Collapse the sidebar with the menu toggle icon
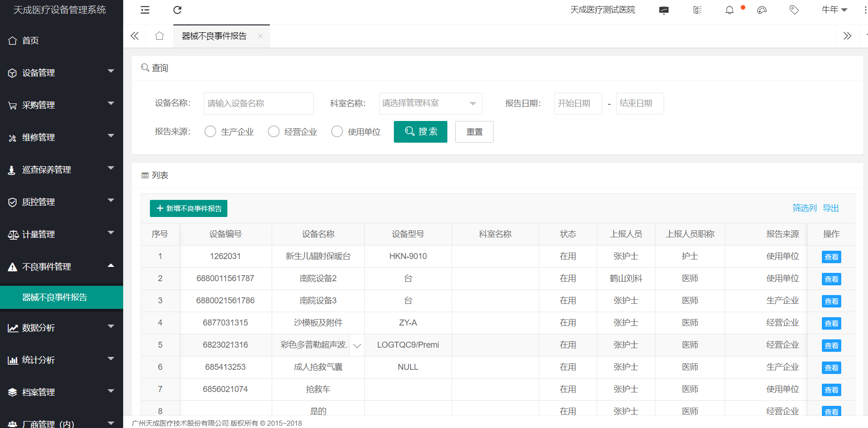The height and width of the screenshot is (428, 868). point(145,10)
